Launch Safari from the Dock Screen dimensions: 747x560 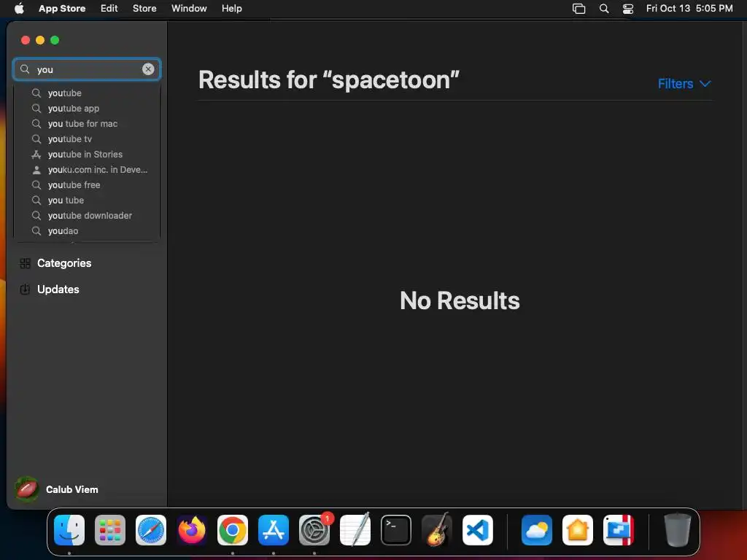(x=151, y=530)
